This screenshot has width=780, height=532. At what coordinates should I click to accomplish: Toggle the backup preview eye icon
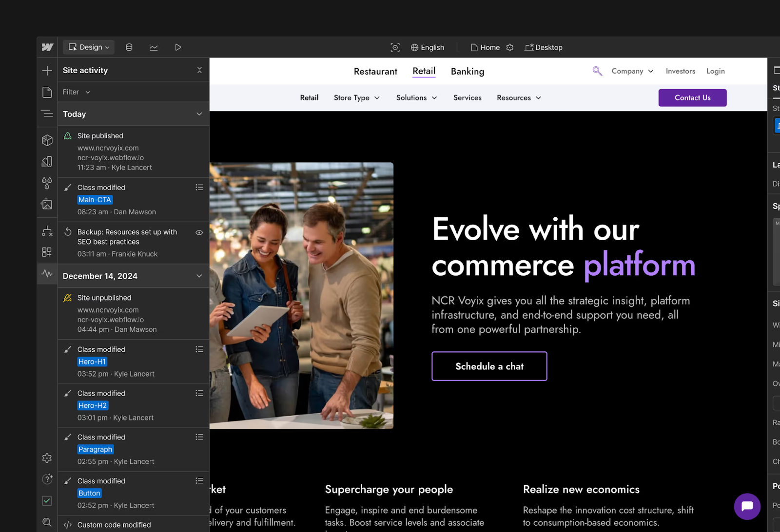coord(199,232)
